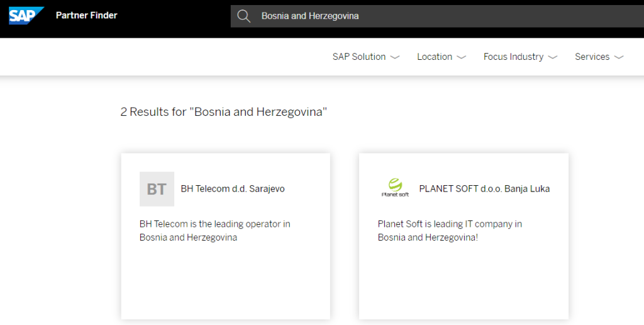Click the SAP logo
This screenshot has height=325, width=644.
pyautogui.click(x=26, y=16)
